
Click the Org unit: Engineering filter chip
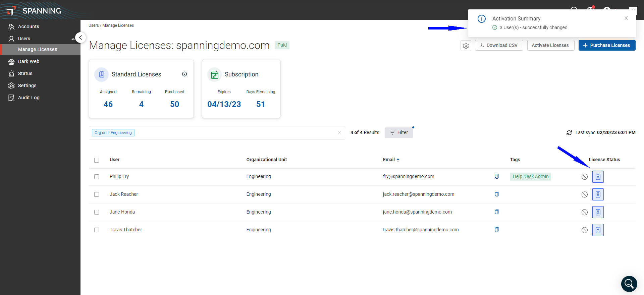[x=113, y=133]
